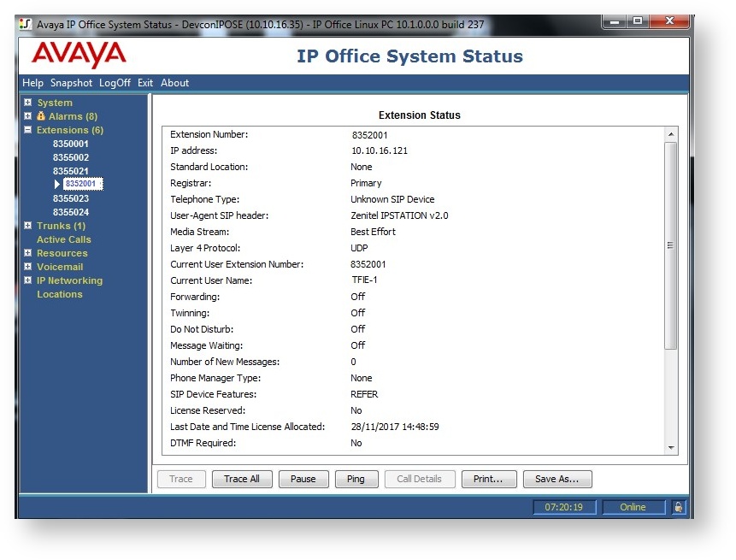Click the Ping button

point(356,479)
